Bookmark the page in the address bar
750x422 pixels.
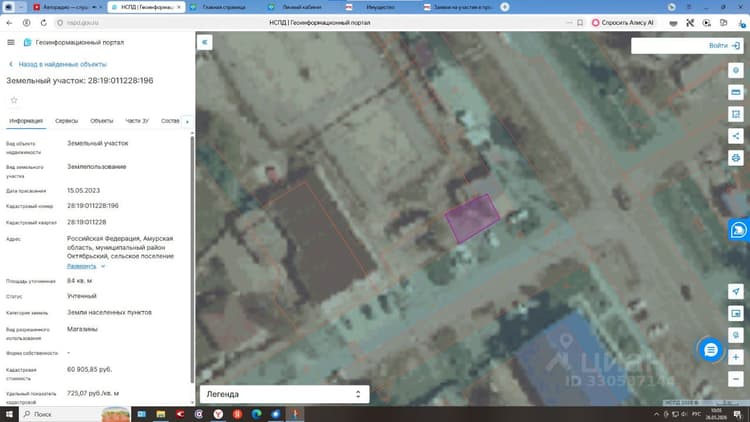point(580,22)
